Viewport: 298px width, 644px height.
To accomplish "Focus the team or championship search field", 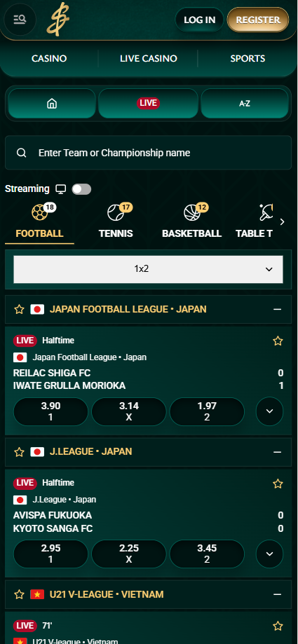I will [148, 153].
